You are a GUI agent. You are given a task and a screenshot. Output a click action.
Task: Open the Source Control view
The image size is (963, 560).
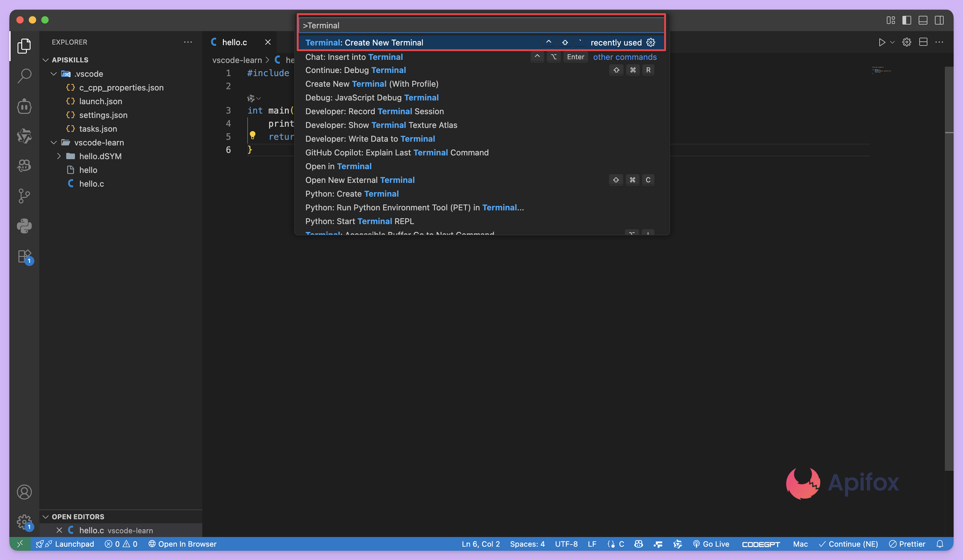coord(24,195)
